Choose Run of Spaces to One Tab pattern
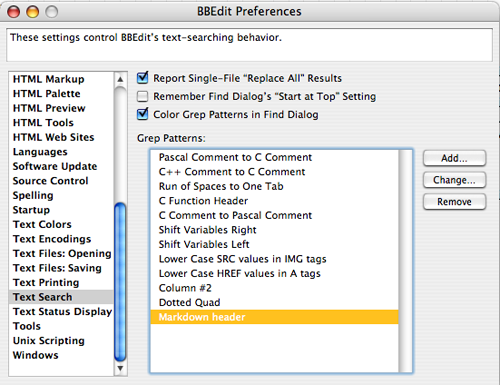500x385 pixels. [x=274, y=186]
